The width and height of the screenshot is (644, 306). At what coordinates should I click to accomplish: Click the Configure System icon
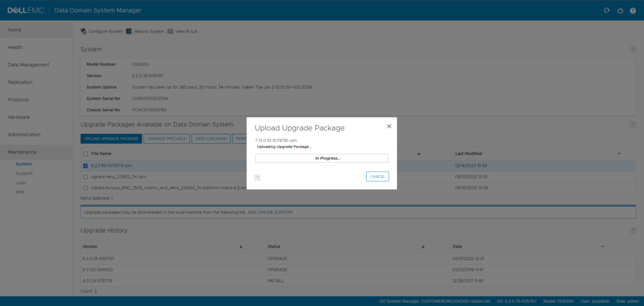[84, 31]
